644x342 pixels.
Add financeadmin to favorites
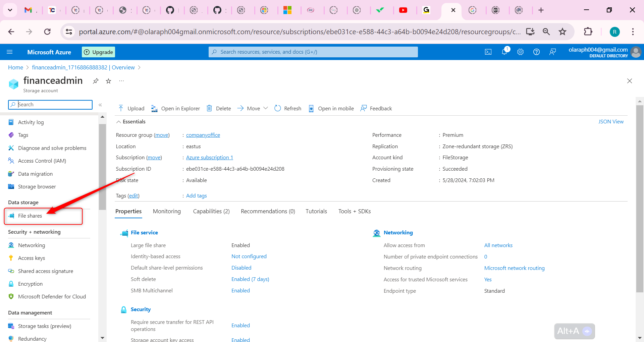[x=108, y=81]
